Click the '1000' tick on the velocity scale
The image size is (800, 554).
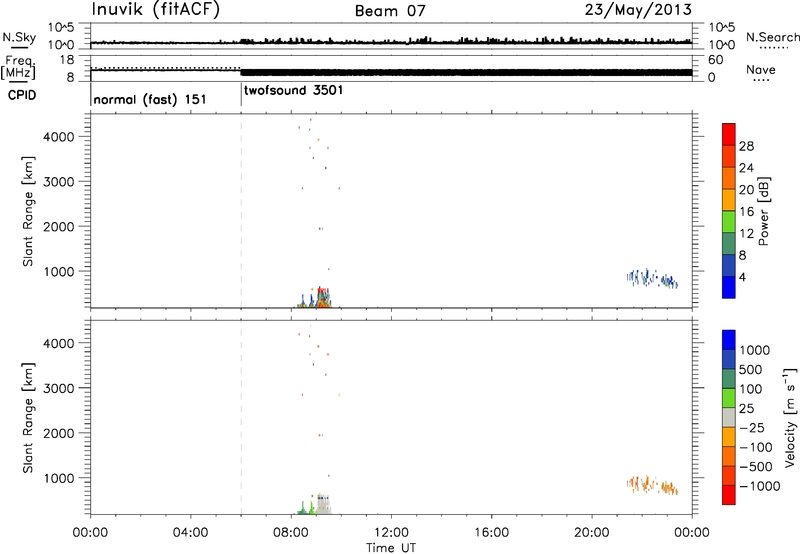click(x=754, y=350)
